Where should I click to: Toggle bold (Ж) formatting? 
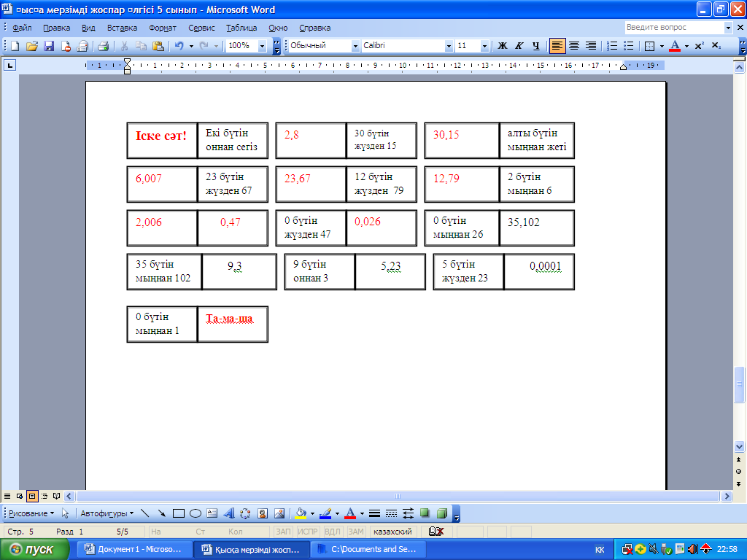tap(503, 46)
